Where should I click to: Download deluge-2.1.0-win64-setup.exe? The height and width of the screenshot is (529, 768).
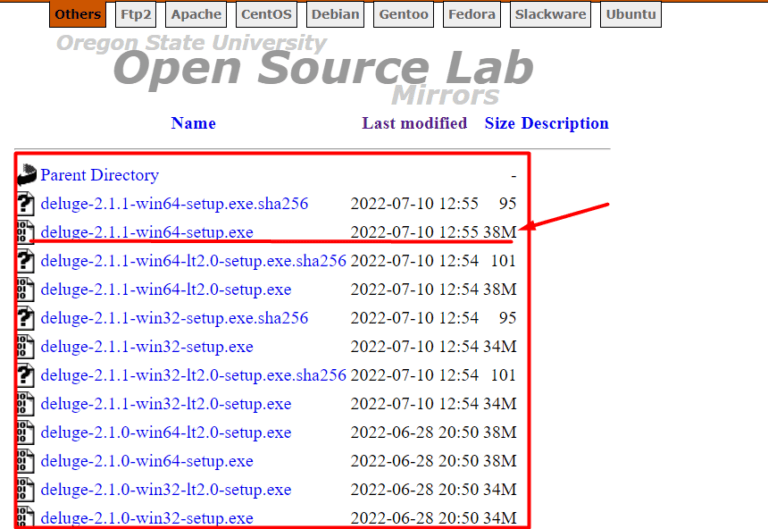[x=147, y=461]
